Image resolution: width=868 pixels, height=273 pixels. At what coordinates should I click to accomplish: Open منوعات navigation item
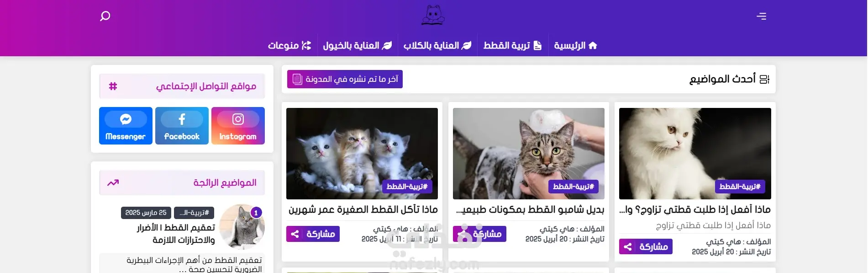coord(289,45)
